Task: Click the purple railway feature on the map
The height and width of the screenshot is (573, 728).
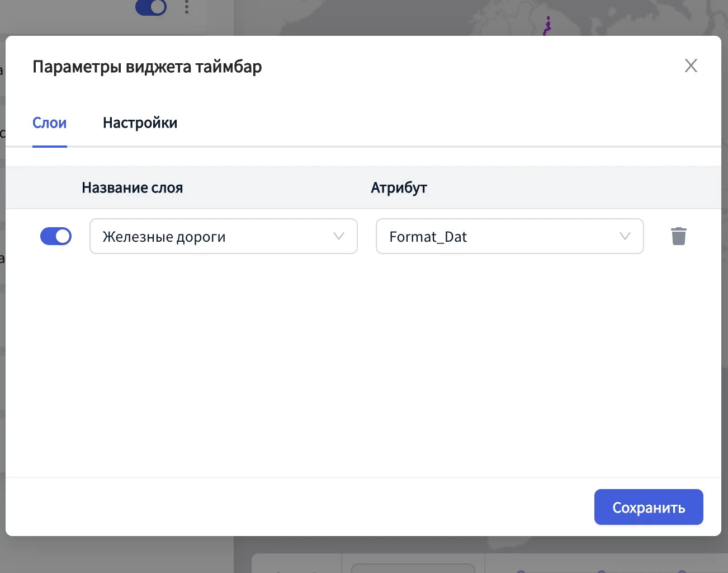Action: pyautogui.click(x=547, y=26)
